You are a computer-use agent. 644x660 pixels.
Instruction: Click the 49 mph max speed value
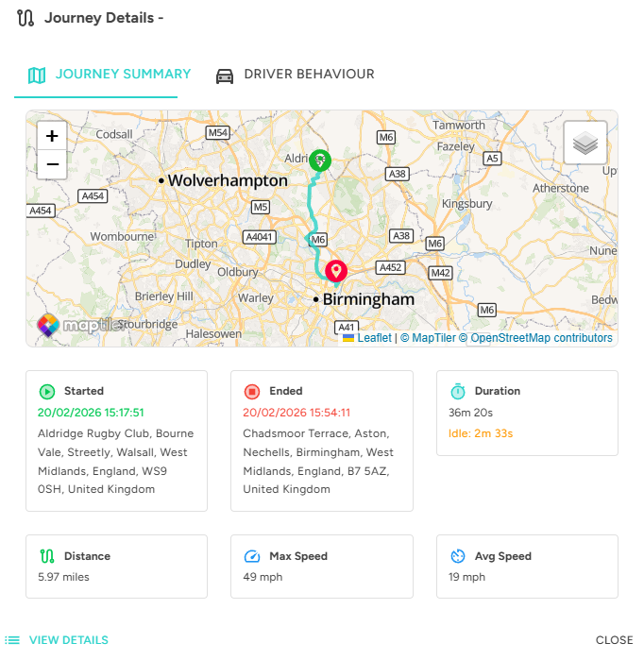click(263, 577)
